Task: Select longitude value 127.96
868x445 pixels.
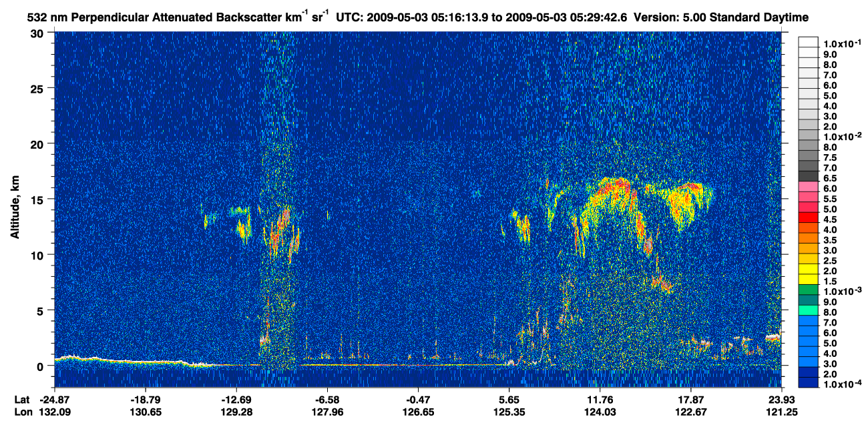Action: tap(327, 412)
